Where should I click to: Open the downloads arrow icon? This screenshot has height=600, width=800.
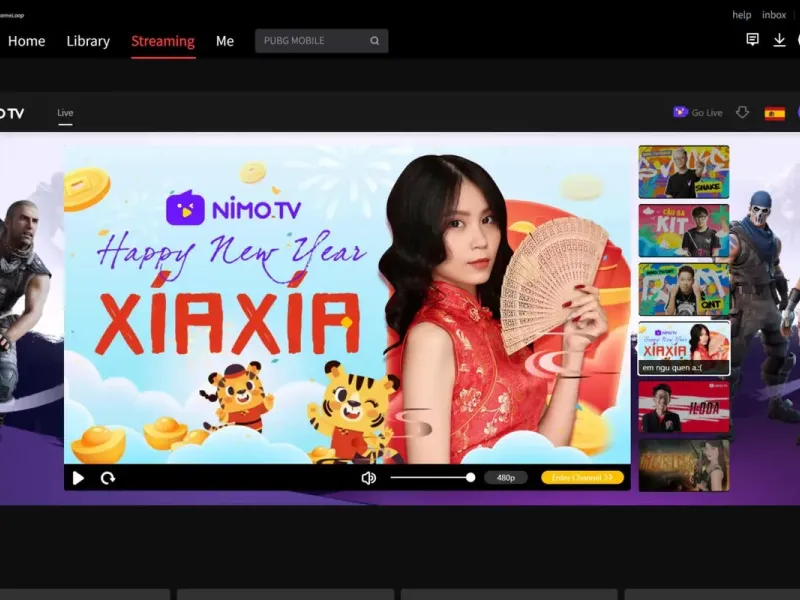point(779,40)
